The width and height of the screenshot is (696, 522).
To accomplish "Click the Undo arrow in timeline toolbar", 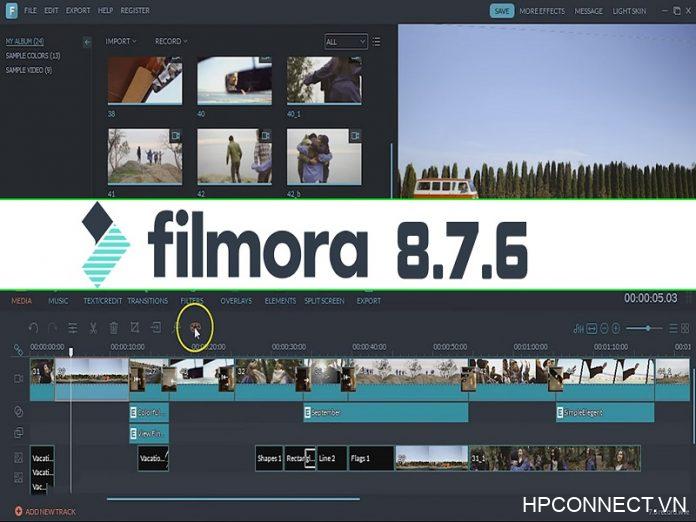I will pyautogui.click(x=33, y=328).
